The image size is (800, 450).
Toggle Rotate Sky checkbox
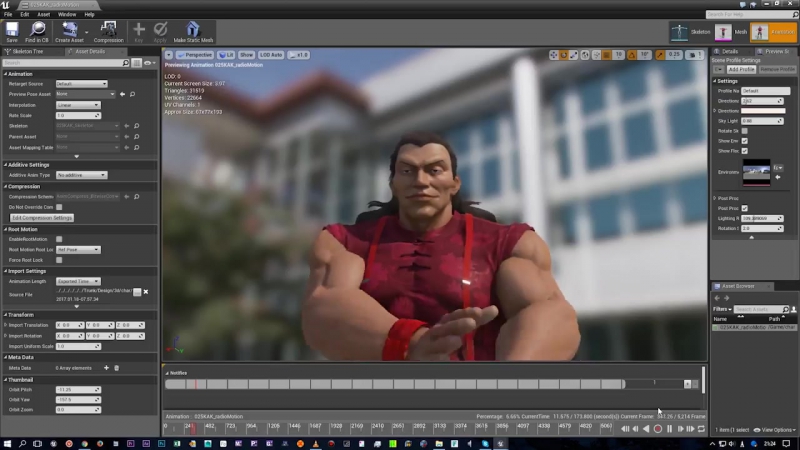click(745, 131)
